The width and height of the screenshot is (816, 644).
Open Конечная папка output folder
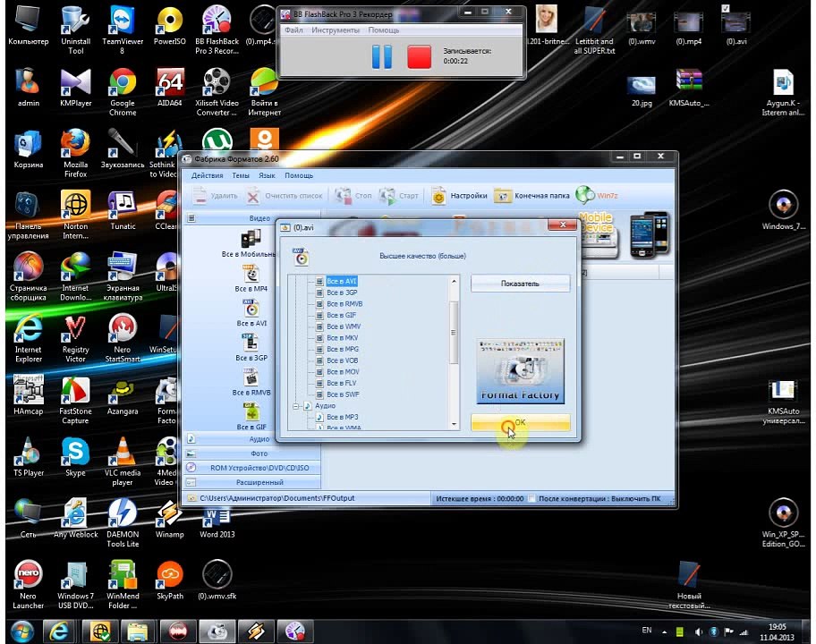click(x=531, y=196)
